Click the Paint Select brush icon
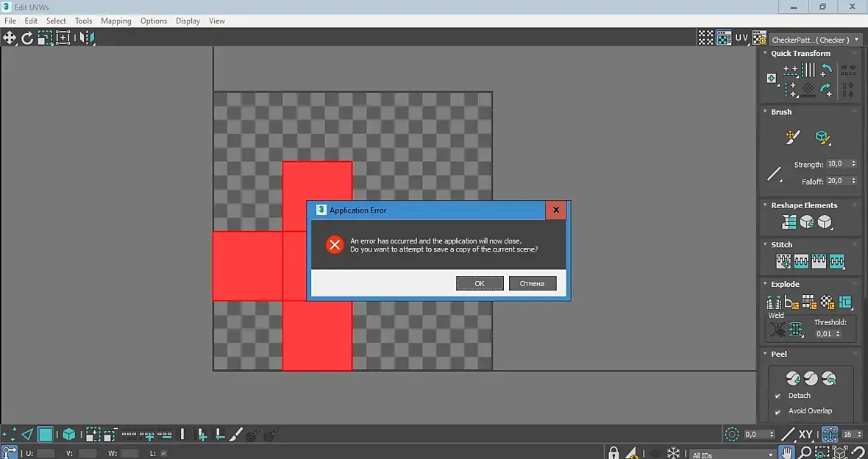The width and height of the screenshot is (868, 459). 236,435
